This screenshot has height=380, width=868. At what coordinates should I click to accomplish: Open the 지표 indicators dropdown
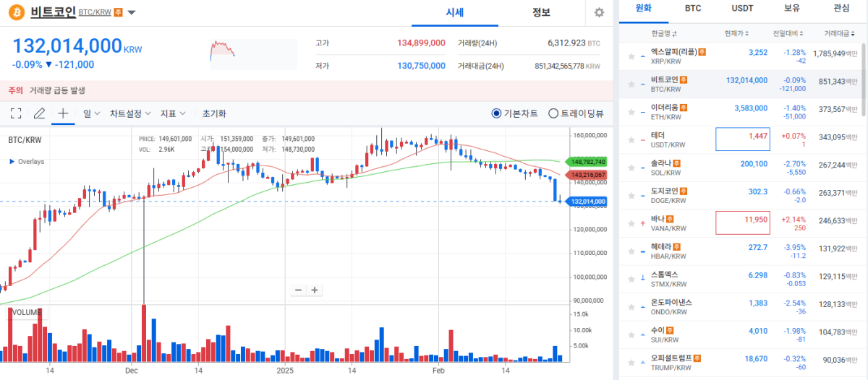coord(173,113)
